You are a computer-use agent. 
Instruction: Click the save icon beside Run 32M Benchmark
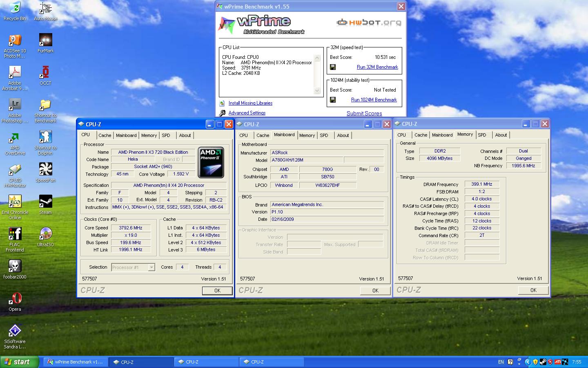point(333,67)
